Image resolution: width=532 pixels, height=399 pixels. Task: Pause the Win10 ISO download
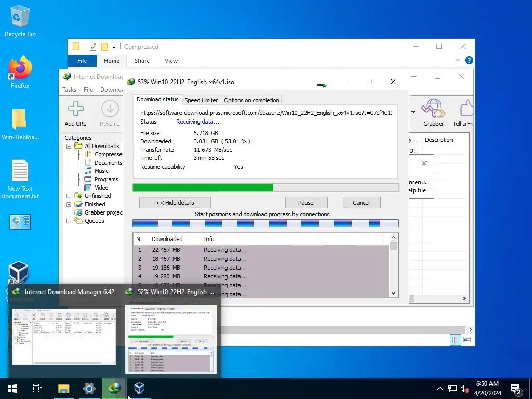click(306, 203)
